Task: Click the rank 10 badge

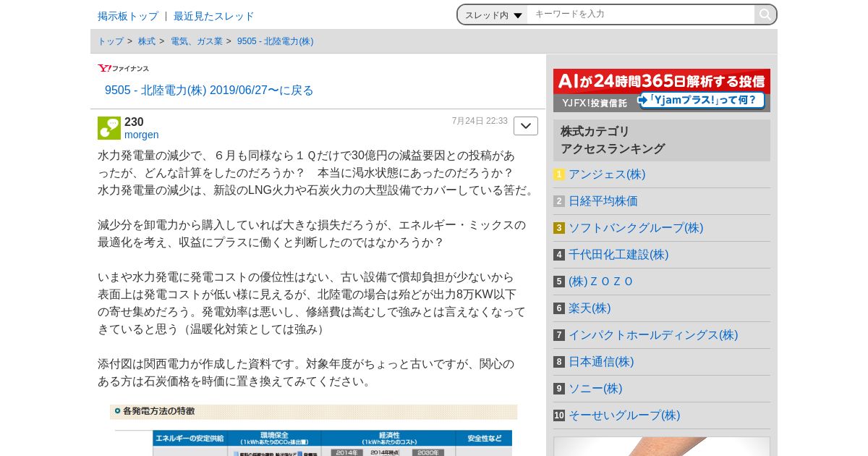Action: click(x=559, y=415)
